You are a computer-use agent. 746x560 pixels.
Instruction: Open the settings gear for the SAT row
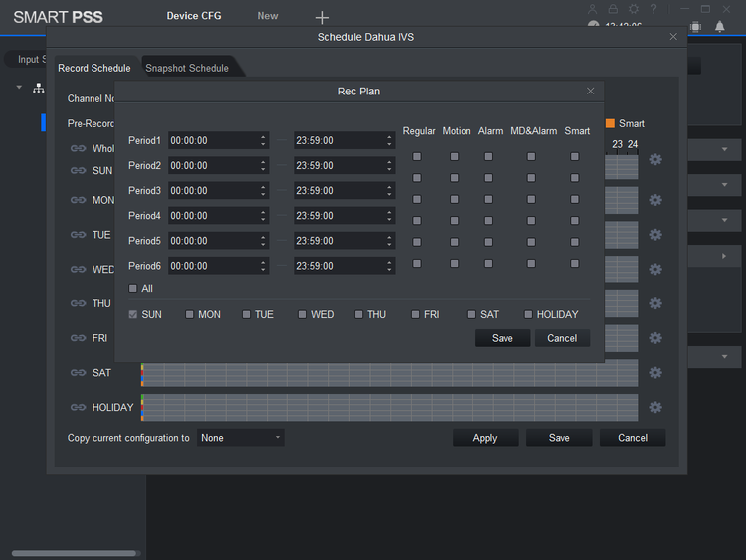[x=655, y=373]
